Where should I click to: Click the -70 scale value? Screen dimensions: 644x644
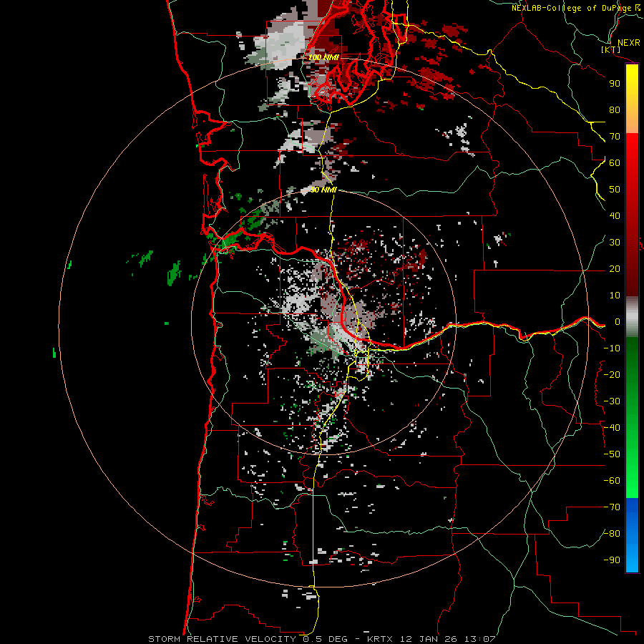pos(612,507)
